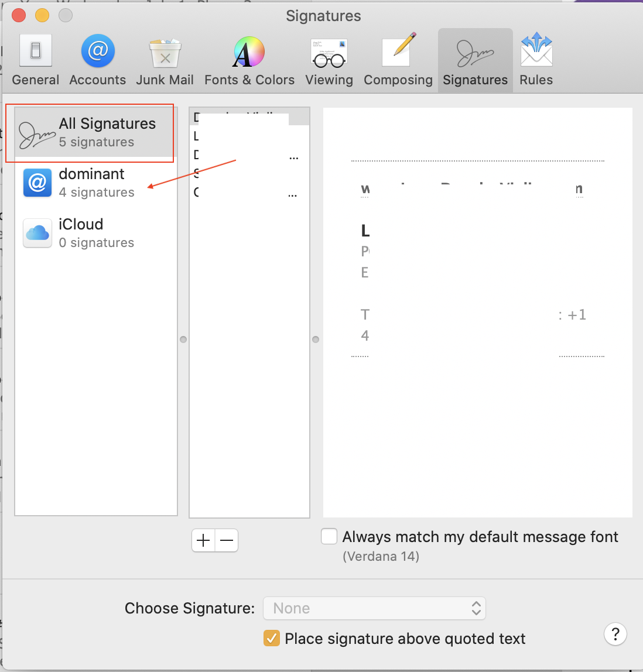Open the Viewing preferences pane
This screenshot has width=643, height=672.
point(329,60)
